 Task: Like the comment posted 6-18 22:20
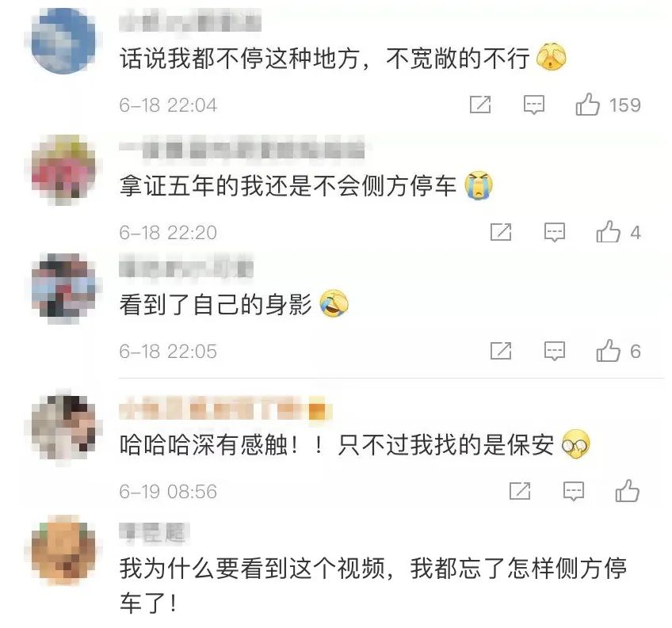(608, 232)
